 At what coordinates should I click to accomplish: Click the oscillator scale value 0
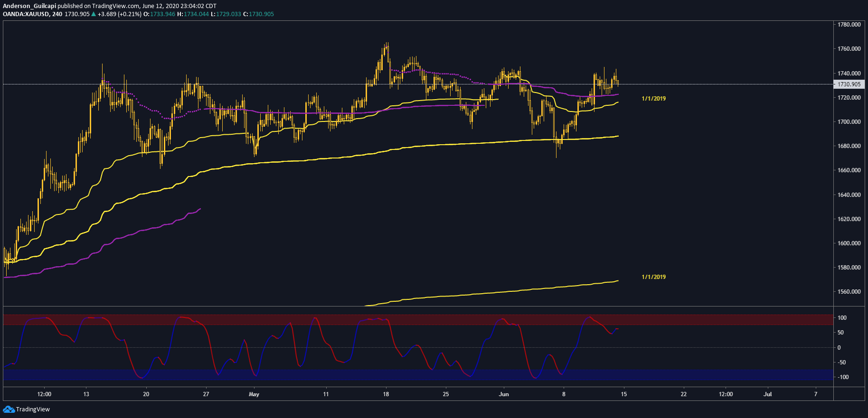[x=839, y=348]
